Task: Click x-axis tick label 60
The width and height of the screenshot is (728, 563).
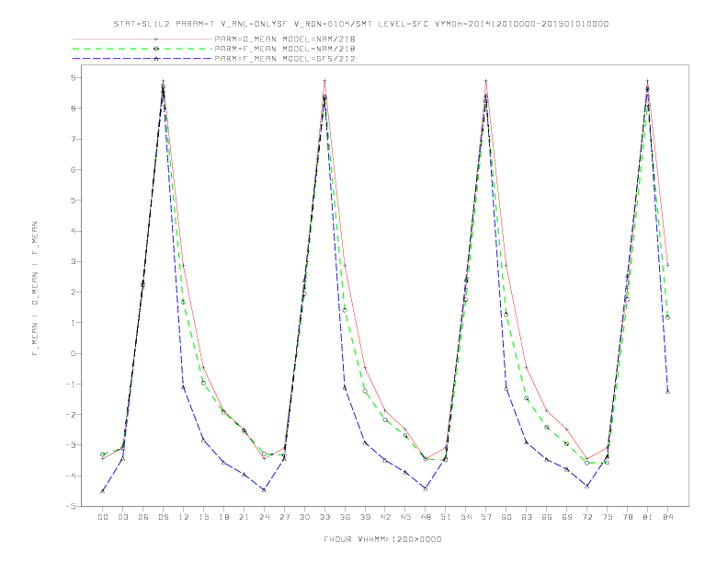Action: pos(506,517)
